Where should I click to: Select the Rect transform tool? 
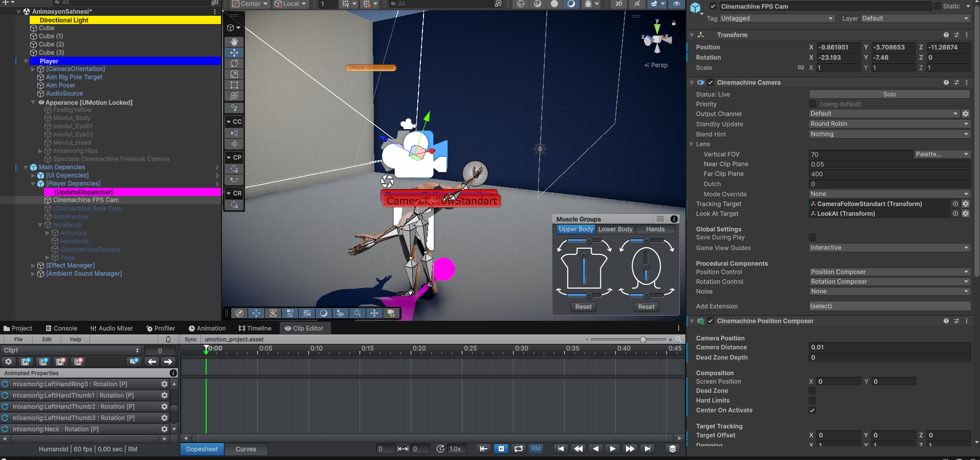click(234, 85)
